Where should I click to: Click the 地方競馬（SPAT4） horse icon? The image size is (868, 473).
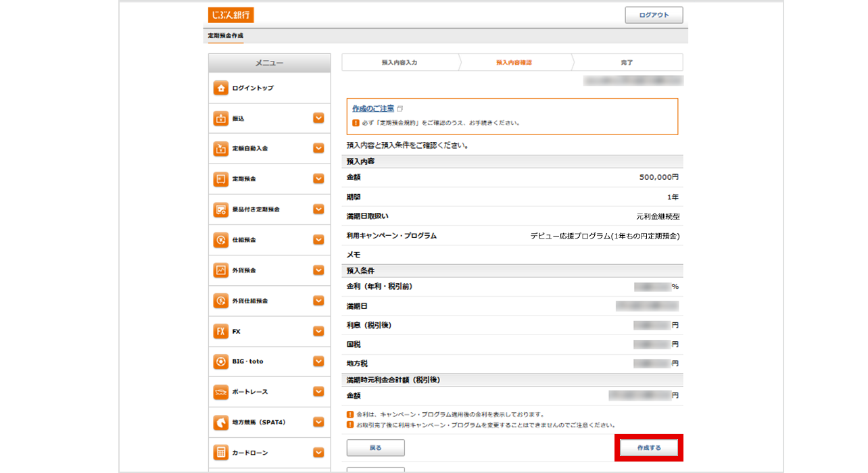click(220, 422)
